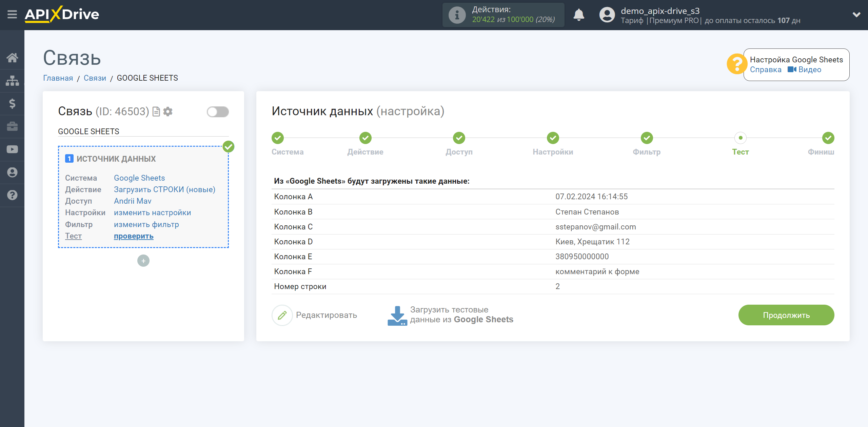The image size is (868, 427).
Task: Click the Колонка F row label
Action: pos(293,272)
